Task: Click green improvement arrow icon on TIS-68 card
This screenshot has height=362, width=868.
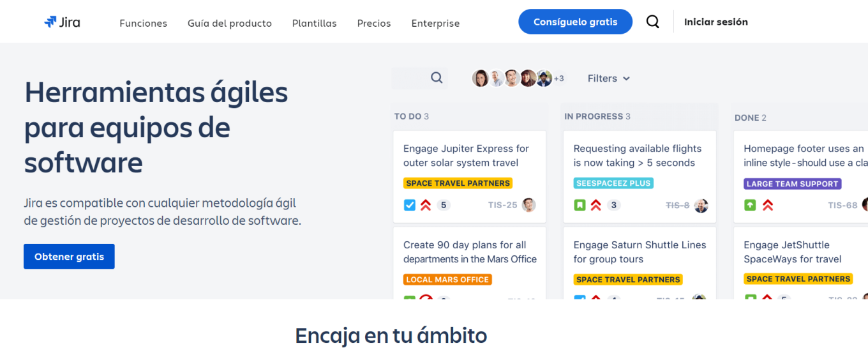Action: click(750, 205)
